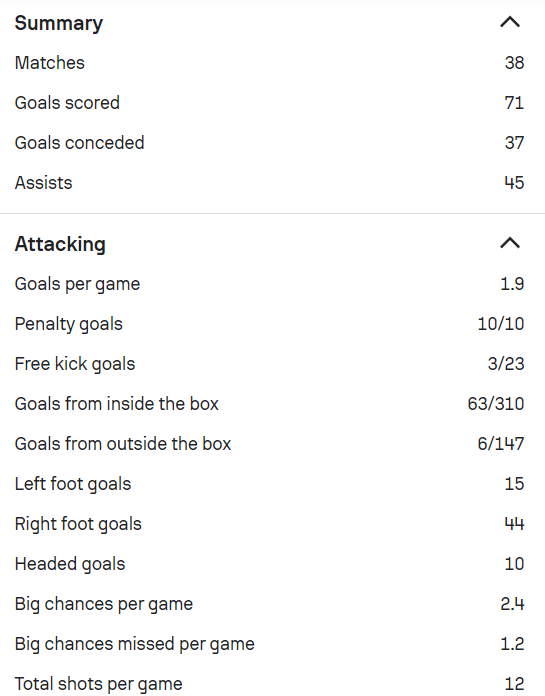Image resolution: width=545 pixels, height=696 pixels.
Task: Click the 63/310 inside box value
Action: [496, 403]
